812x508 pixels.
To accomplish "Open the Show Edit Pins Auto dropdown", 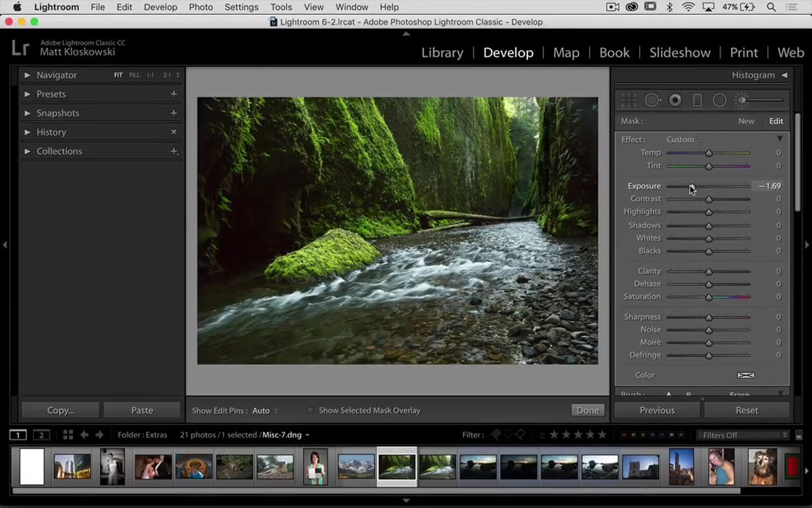I will coord(265,410).
